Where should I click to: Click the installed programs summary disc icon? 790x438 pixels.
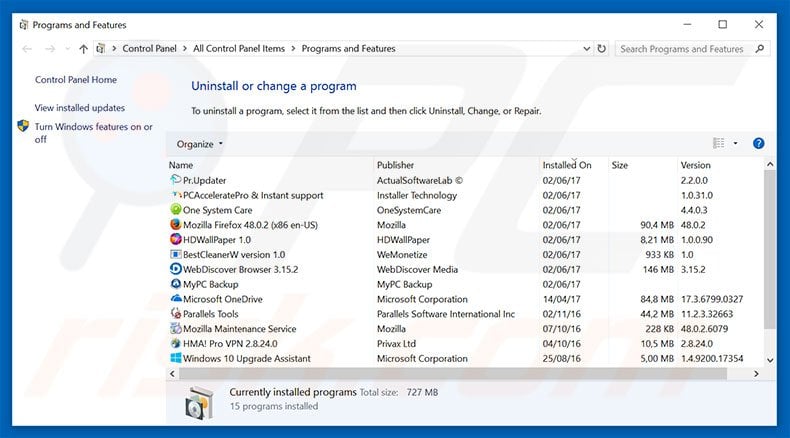pos(200,403)
